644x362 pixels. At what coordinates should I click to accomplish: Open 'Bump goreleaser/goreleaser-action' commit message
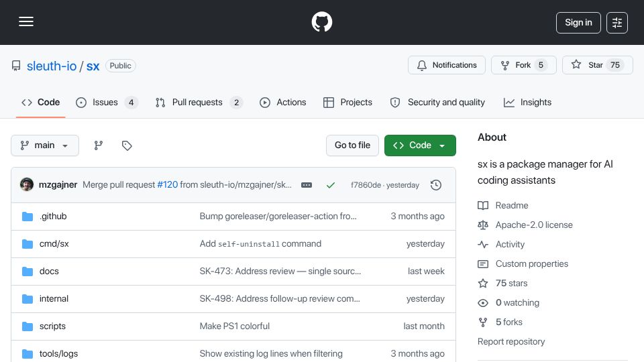click(278, 217)
